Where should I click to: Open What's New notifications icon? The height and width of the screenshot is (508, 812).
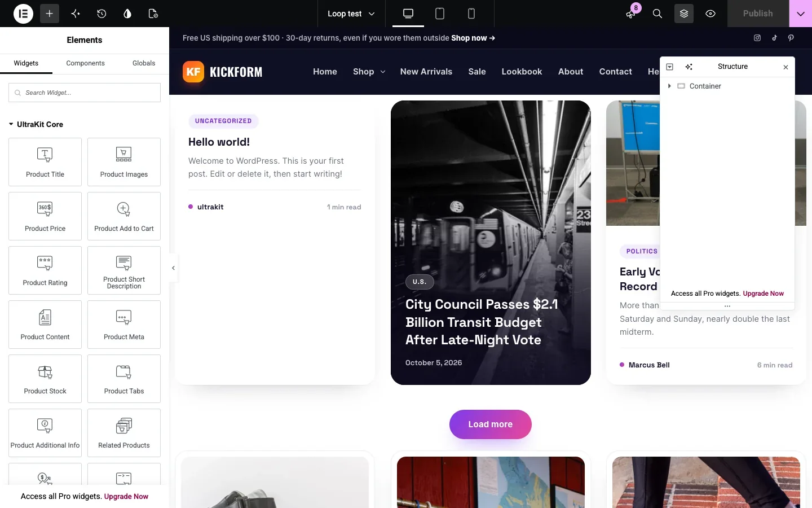click(x=631, y=14)
